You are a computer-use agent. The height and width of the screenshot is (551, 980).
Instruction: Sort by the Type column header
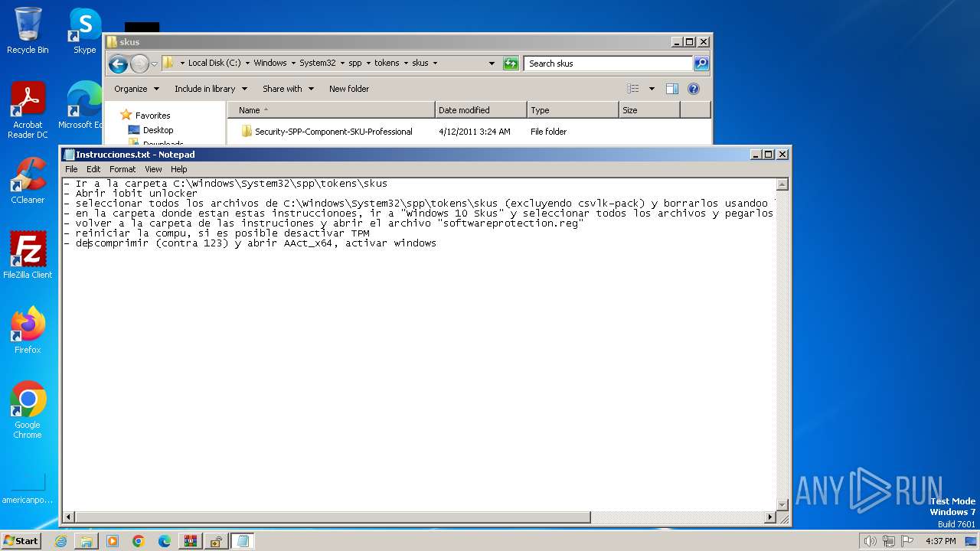[572, 110]
